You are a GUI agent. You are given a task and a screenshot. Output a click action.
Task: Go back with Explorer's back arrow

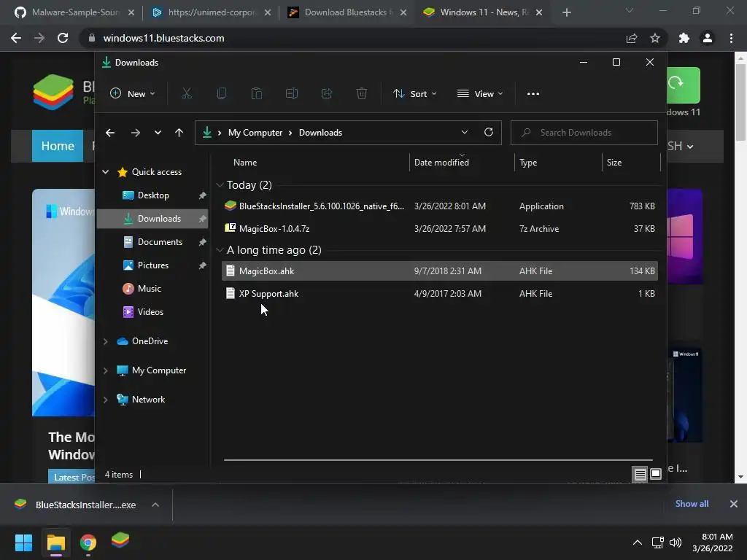click(110, 133)
